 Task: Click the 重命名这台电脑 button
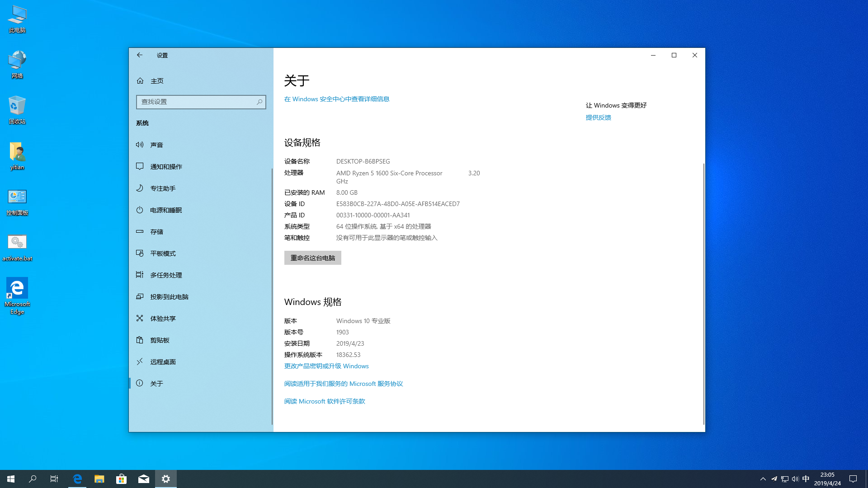(313, 258)
